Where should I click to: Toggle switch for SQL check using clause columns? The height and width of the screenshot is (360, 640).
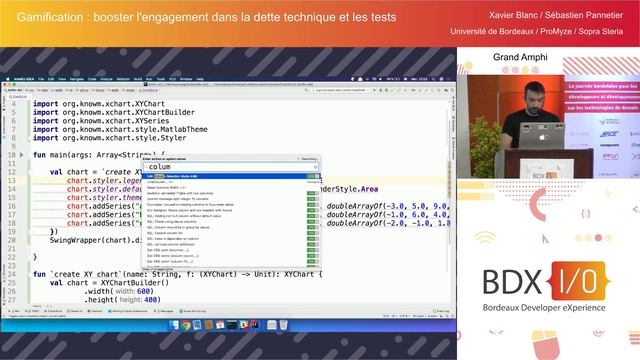[312, 222]
